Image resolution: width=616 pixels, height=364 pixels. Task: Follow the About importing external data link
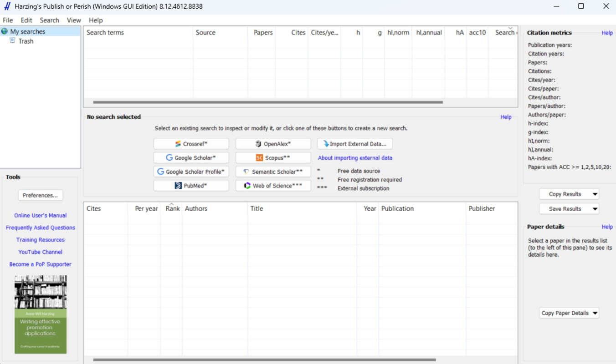[x=355, y=158]
